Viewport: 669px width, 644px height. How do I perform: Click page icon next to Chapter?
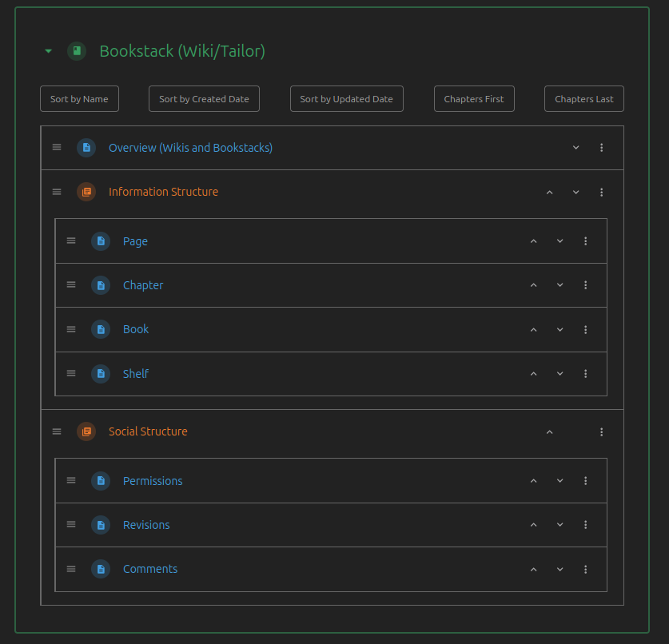[x=101, y=285]
